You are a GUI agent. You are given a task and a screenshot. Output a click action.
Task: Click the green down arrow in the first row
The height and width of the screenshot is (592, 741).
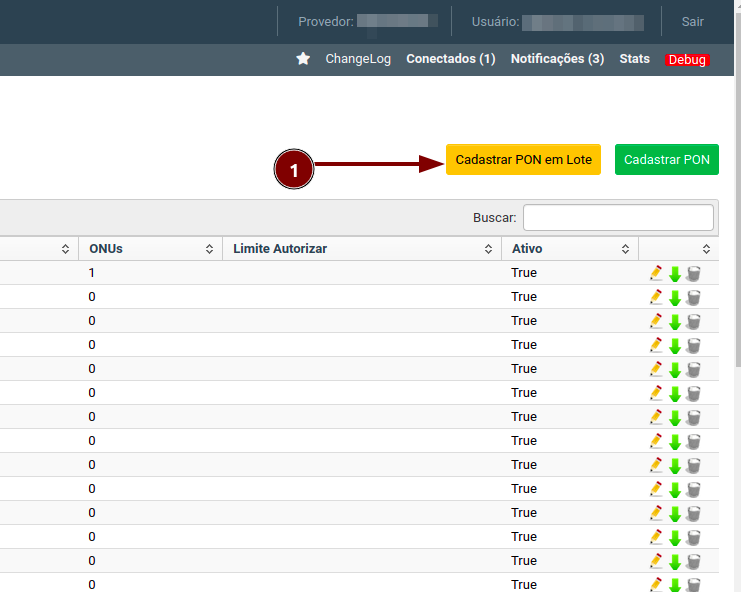coord(675,273)
